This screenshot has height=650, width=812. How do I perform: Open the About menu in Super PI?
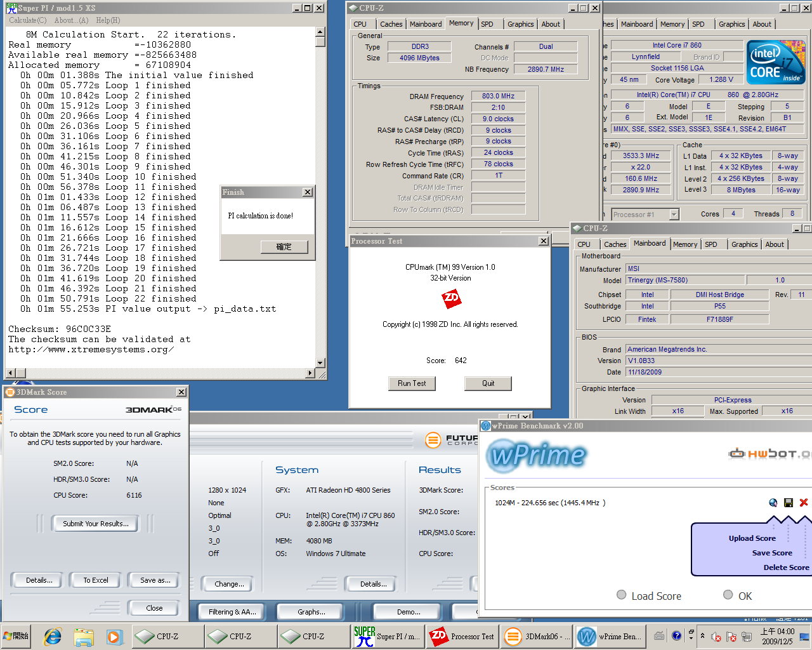[x=71, y=20]
